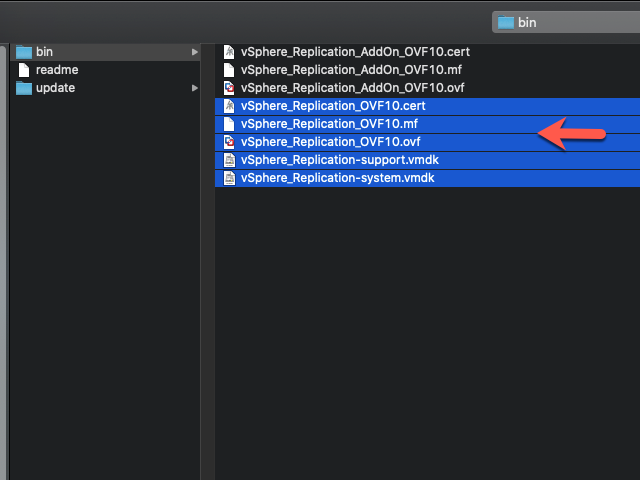Viewport: 640px width, 480px height.
Task: Click the Replication-system.vmdk disk icon
Action: [229, 178]
